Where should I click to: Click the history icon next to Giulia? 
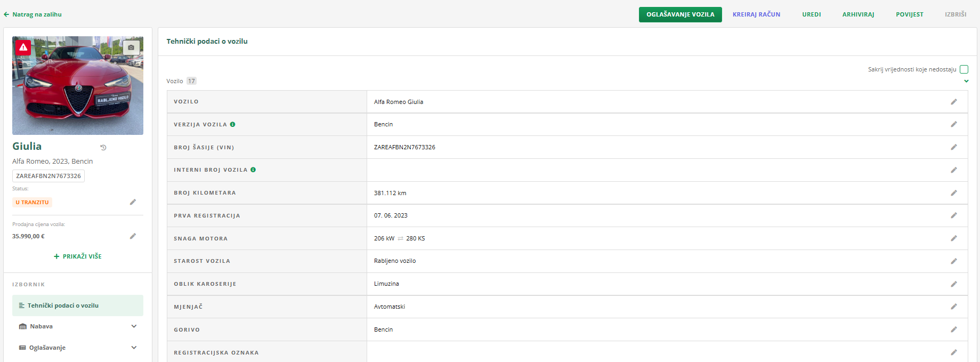tap(103, 148)
